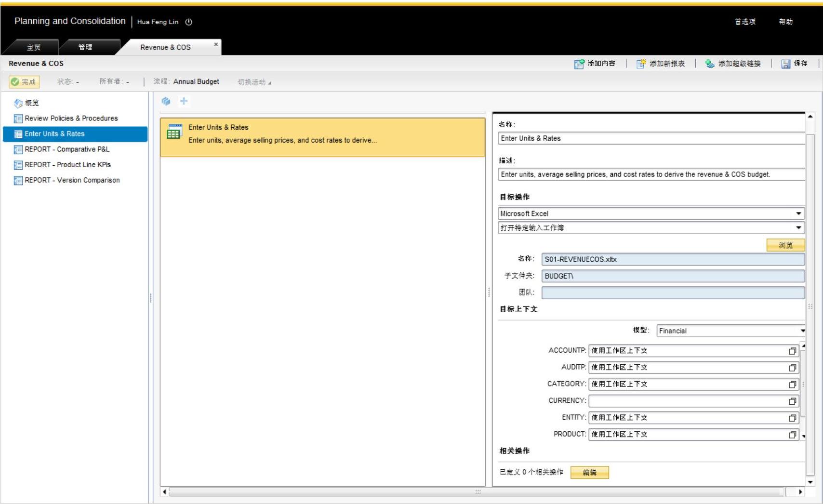
Task: Click the horizontal scrollbar left arrow
Action: (x=165, y=492)
